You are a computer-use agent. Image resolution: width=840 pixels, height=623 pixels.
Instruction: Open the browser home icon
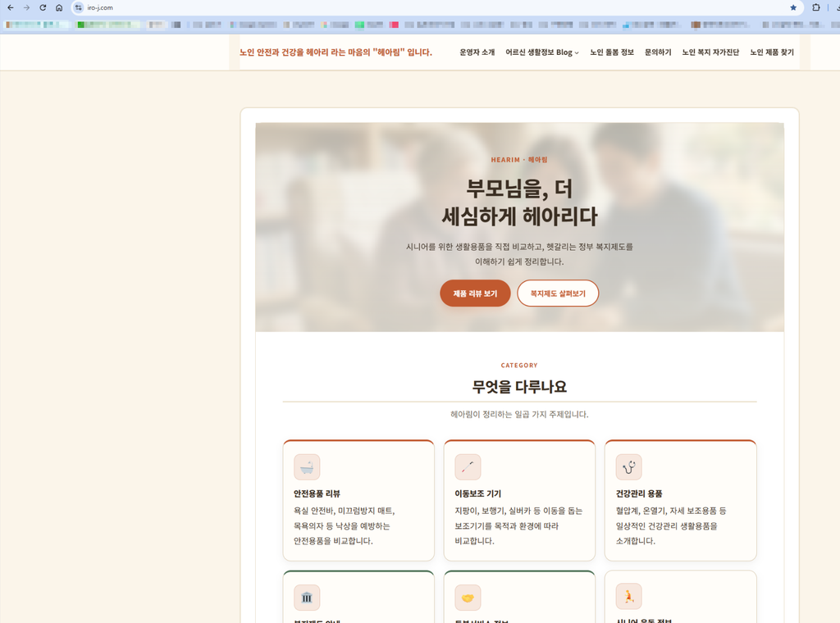pos(59,7)
